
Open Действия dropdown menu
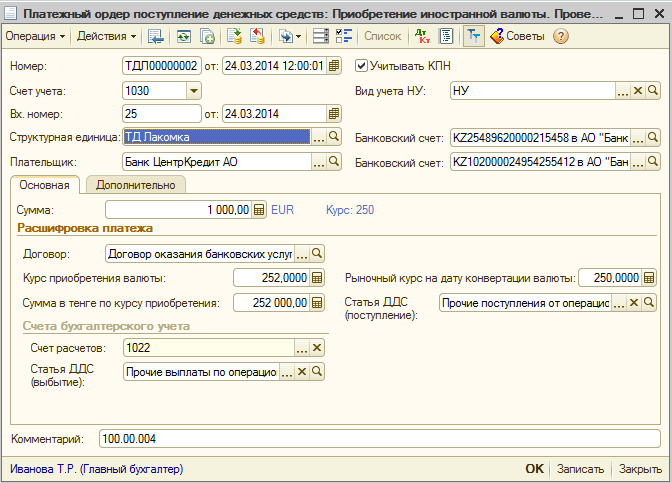107,36
